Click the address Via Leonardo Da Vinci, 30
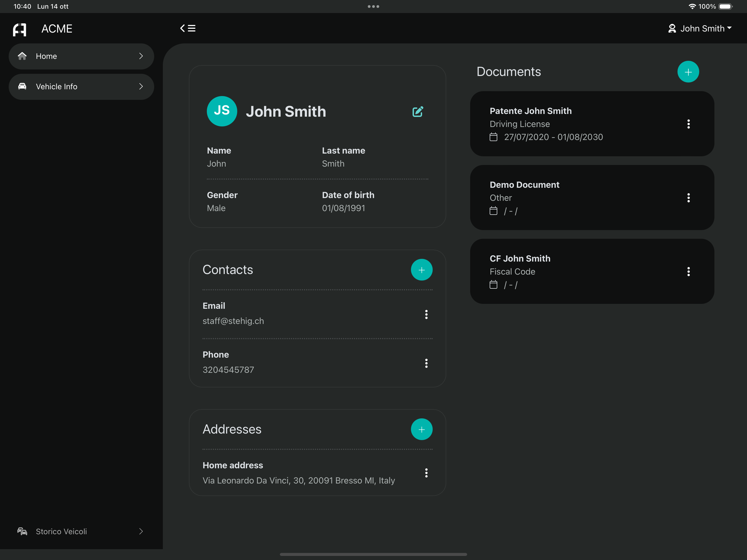 pyautogui.click(x=299, y=480)
